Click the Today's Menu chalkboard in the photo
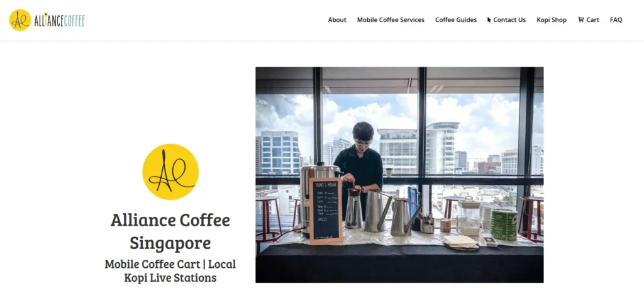The width and height of the screenshot is (644, 298). tap(326, 210)
